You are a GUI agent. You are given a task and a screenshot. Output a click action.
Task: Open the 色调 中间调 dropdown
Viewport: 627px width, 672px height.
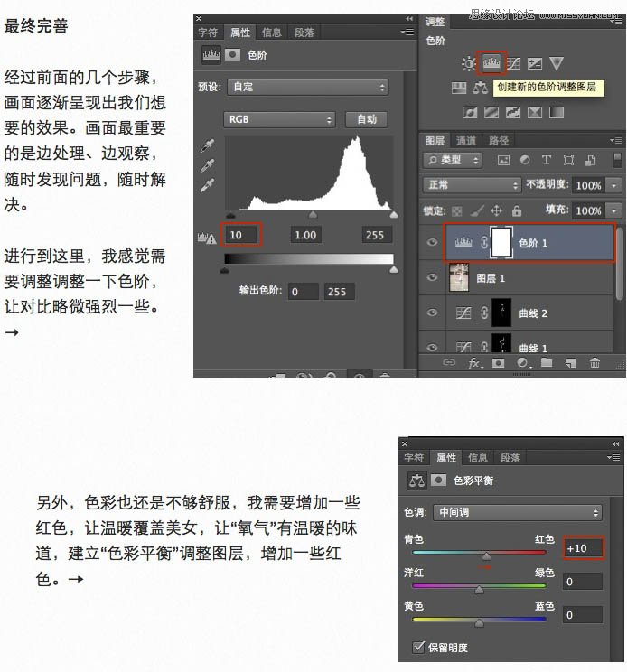point(518,512)
